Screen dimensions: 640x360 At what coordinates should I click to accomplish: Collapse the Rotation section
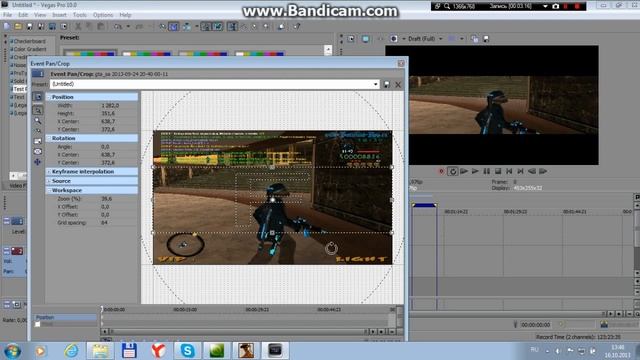tap(49, 138)
